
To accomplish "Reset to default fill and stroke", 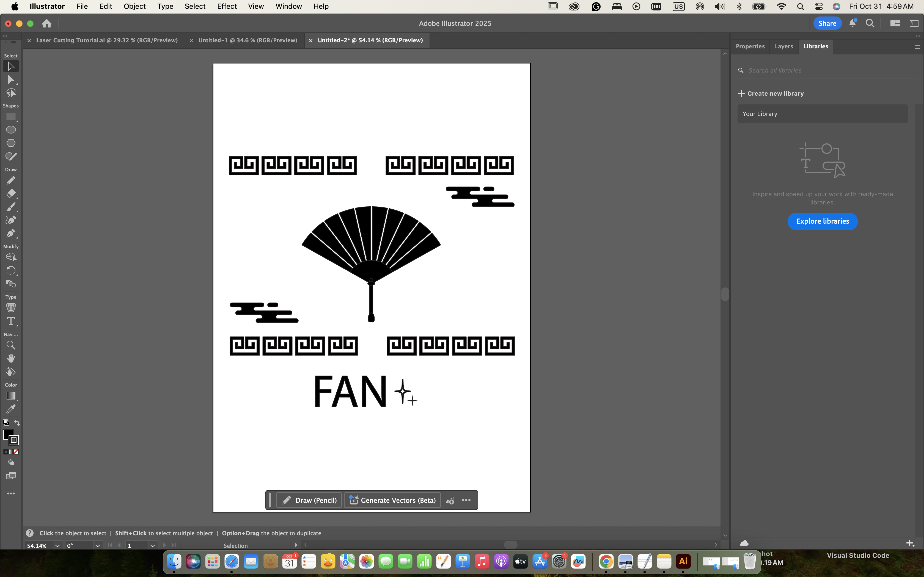I will tap(6, 423).
